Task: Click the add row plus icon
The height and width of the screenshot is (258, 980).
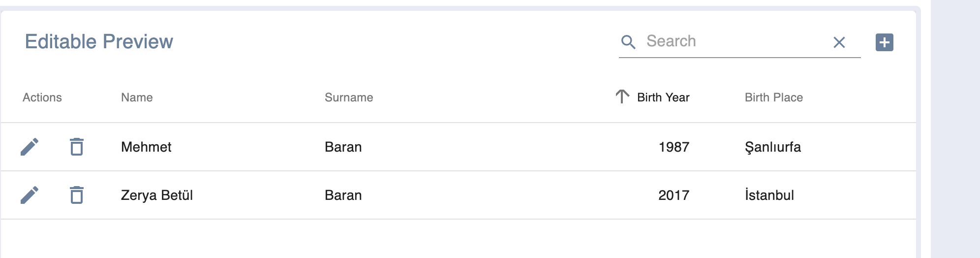Action: pyautogui.click(x=884, y=42)
